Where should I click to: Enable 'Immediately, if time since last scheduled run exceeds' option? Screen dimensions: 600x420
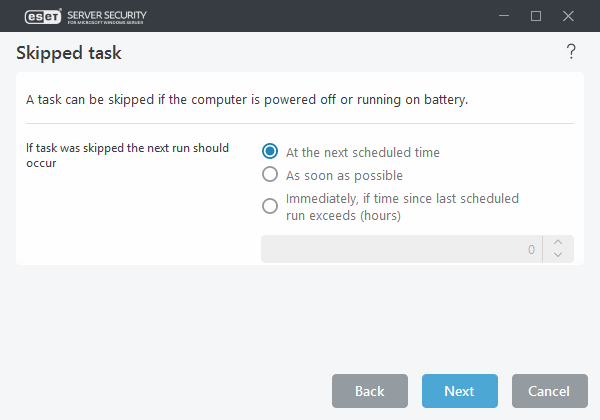[x=269, y=207]
